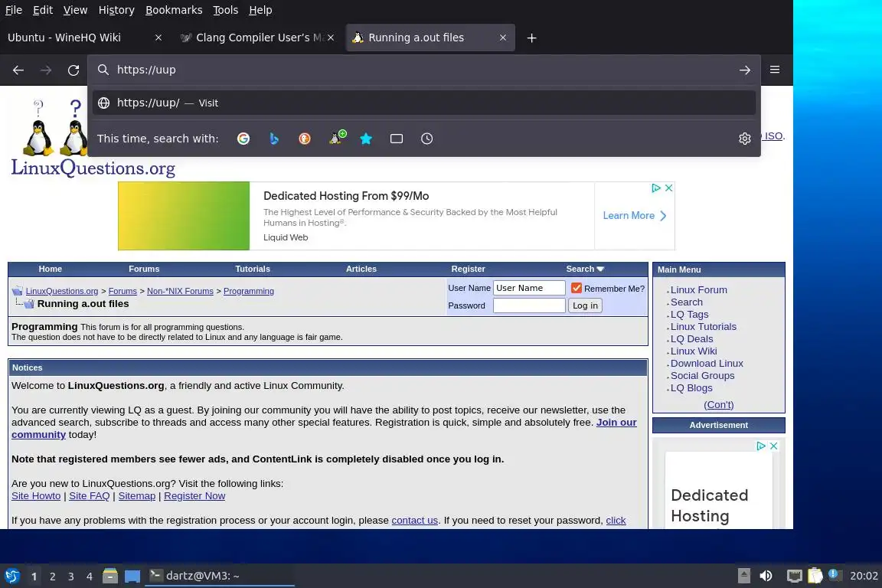Close the Liquid Web banner ad

click(x=668, y=188)
